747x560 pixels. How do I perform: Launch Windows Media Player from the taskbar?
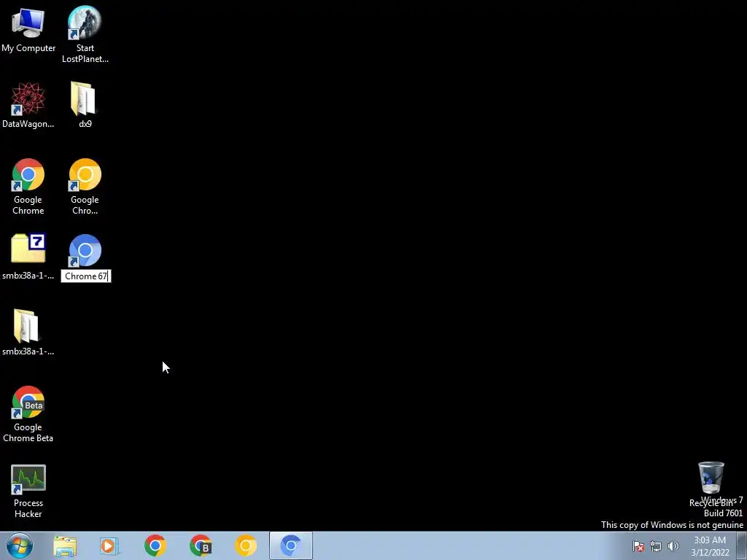click(x=108, y=546)
